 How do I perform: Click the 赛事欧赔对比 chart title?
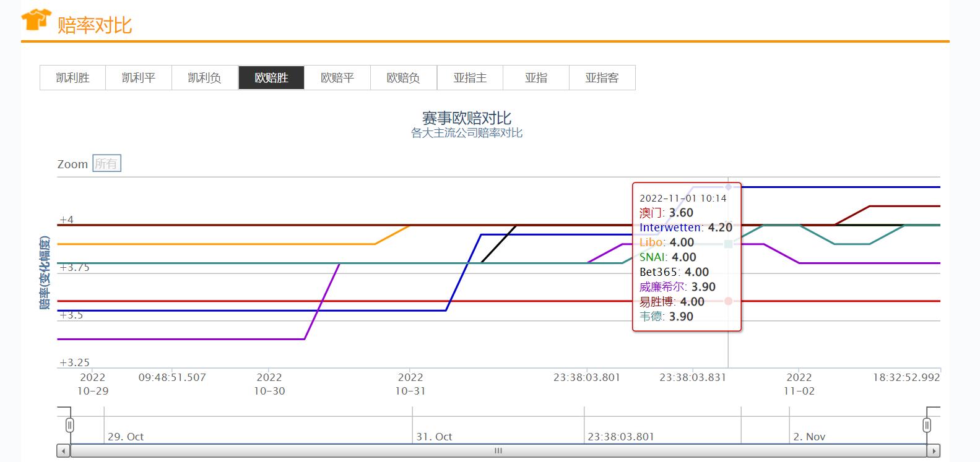click(x=467, y=118)
